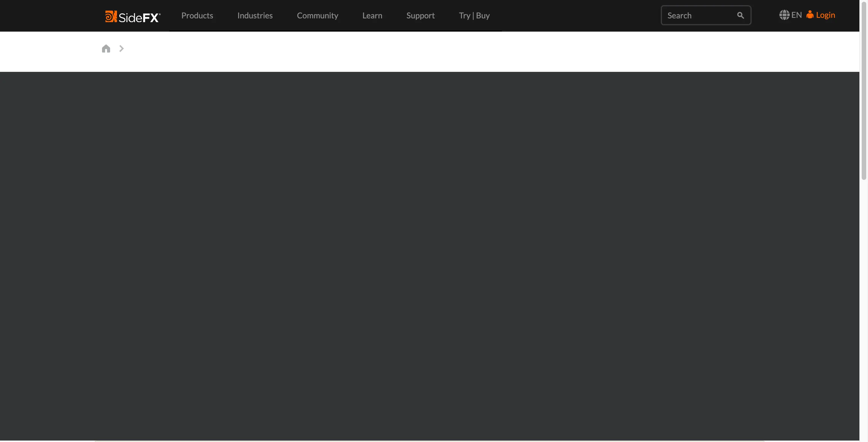
Task: Click the orange user profile icon
Action: (810, 15)
